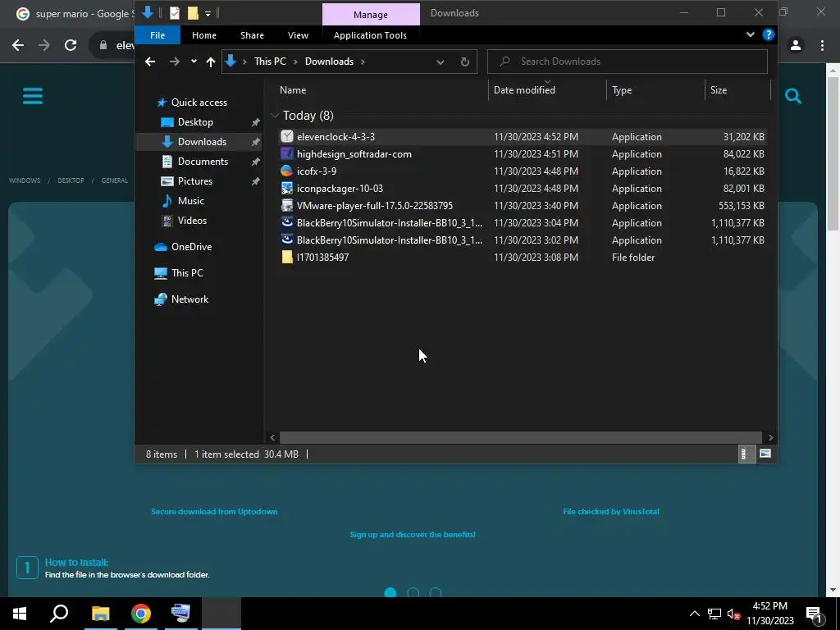Click the chevron after Downloads in path
The image size is (840, 630).
(363, 62)
